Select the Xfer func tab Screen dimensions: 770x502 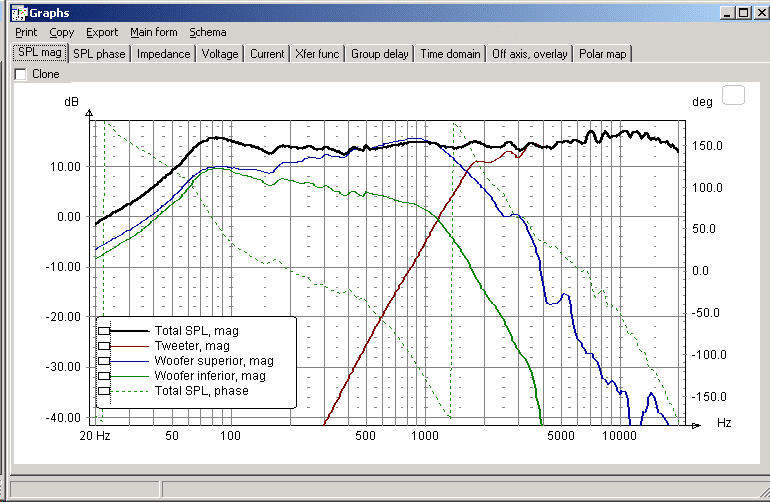click(x=317, y=54)
